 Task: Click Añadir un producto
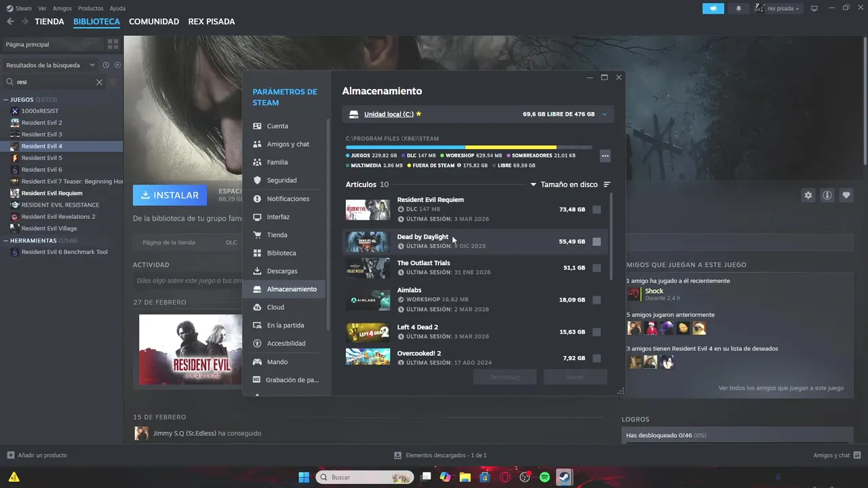[37, 455]
